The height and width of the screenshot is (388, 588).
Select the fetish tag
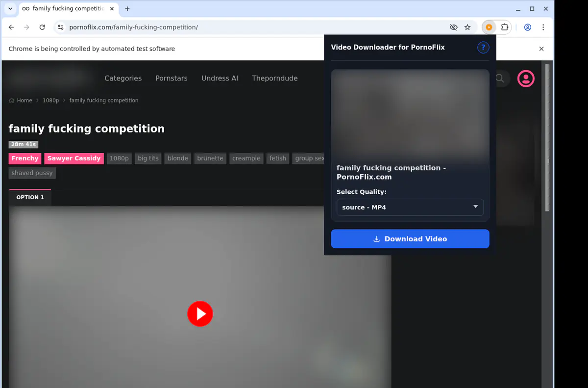click(278, 158)
